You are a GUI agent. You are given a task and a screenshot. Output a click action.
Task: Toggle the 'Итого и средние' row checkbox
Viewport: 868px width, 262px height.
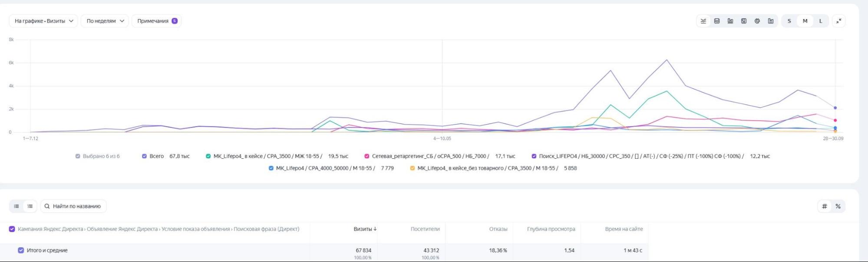pyautogui.click(x=21, y=250)
